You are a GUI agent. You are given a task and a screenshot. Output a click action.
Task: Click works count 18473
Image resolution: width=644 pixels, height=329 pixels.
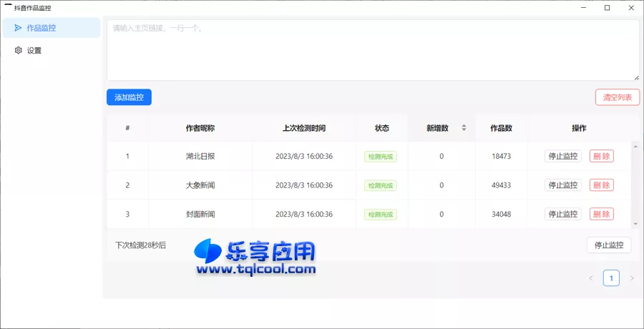click(x=501, y=156)
